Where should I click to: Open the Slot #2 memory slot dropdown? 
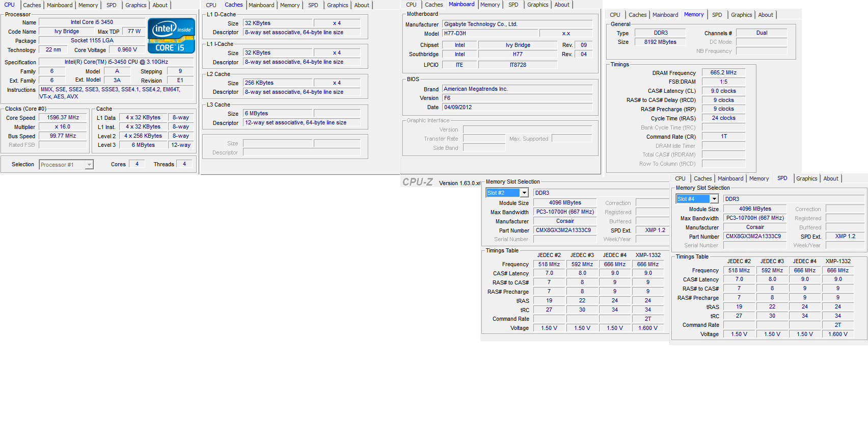tap(507, 193)
